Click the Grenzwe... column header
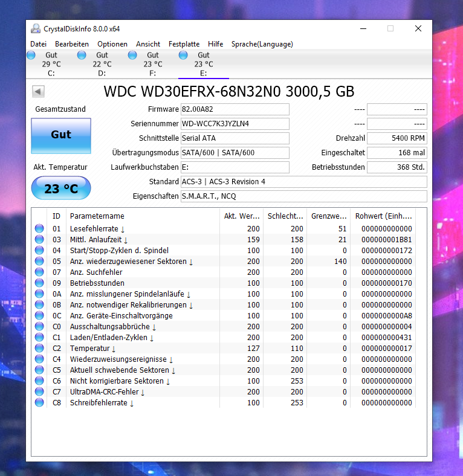Viewport: 463px width, 476px height. 328,216
